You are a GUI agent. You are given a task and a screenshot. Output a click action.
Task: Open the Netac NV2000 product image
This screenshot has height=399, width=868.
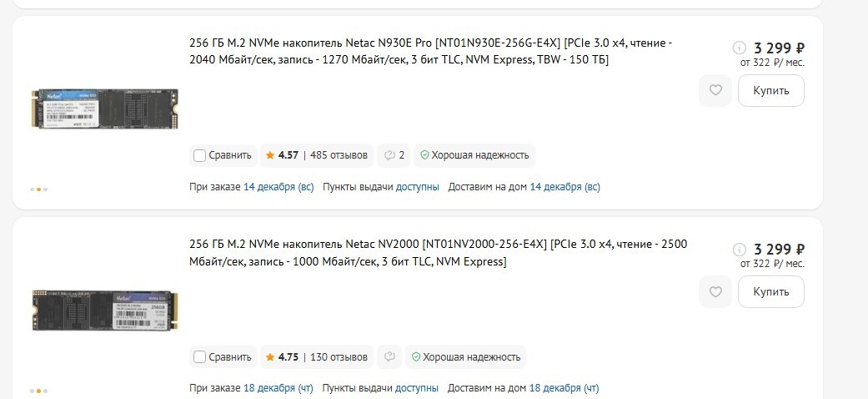[x=104, y=309]
